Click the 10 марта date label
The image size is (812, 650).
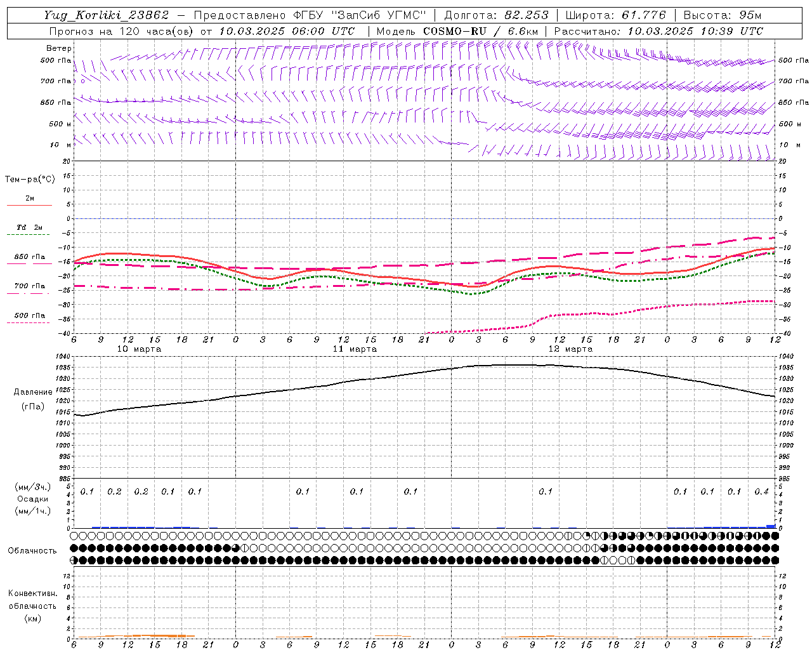(140, 349)
